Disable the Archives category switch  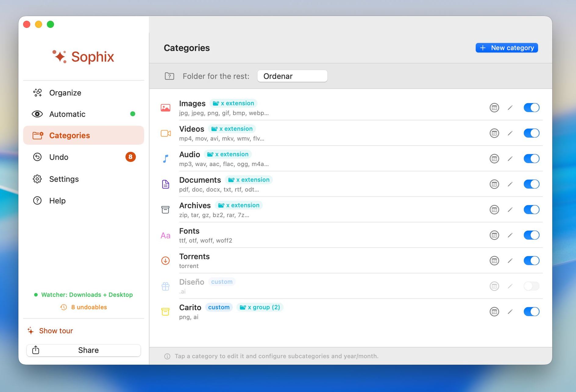tap(531, 210)
